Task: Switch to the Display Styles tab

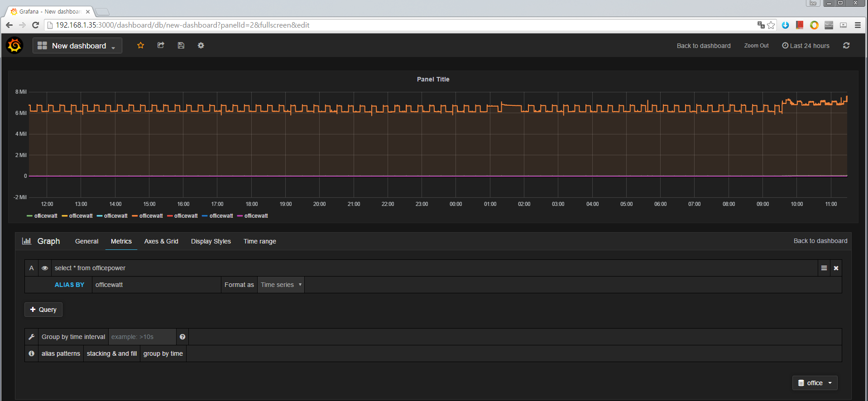Action: coord(211,241)
